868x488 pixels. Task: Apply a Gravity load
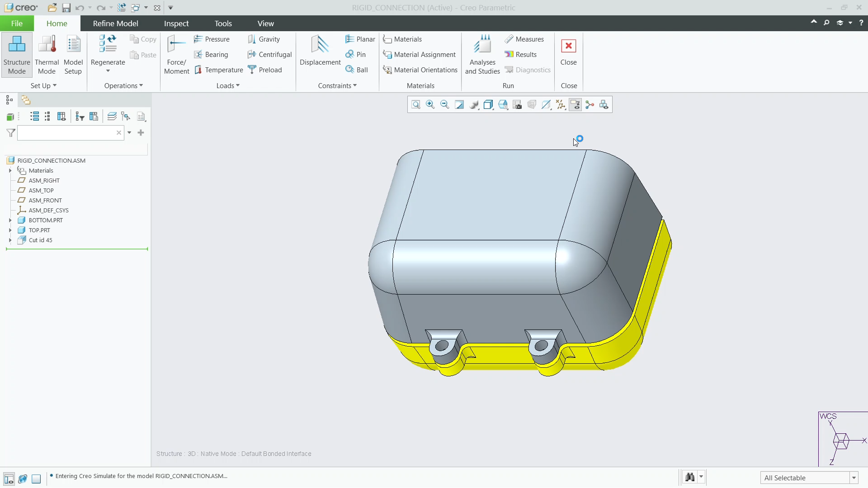tap(264, 39)
